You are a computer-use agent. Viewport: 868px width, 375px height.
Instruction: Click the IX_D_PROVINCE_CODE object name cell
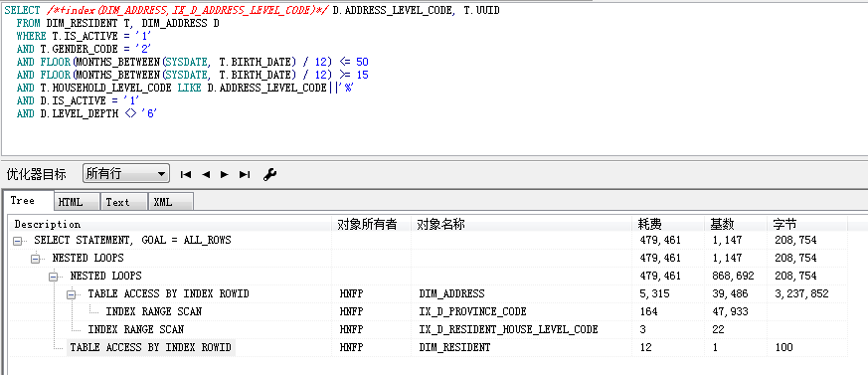(x=472, y=311)
